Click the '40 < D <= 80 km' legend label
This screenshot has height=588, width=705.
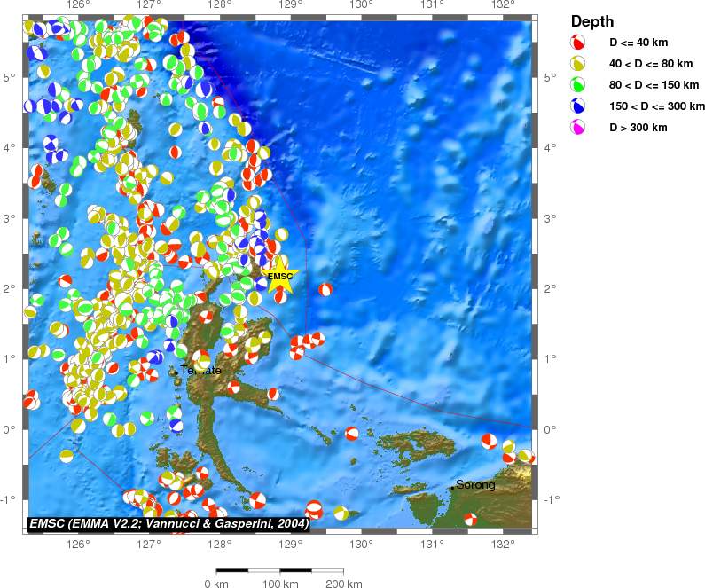[x=651, y=63]
